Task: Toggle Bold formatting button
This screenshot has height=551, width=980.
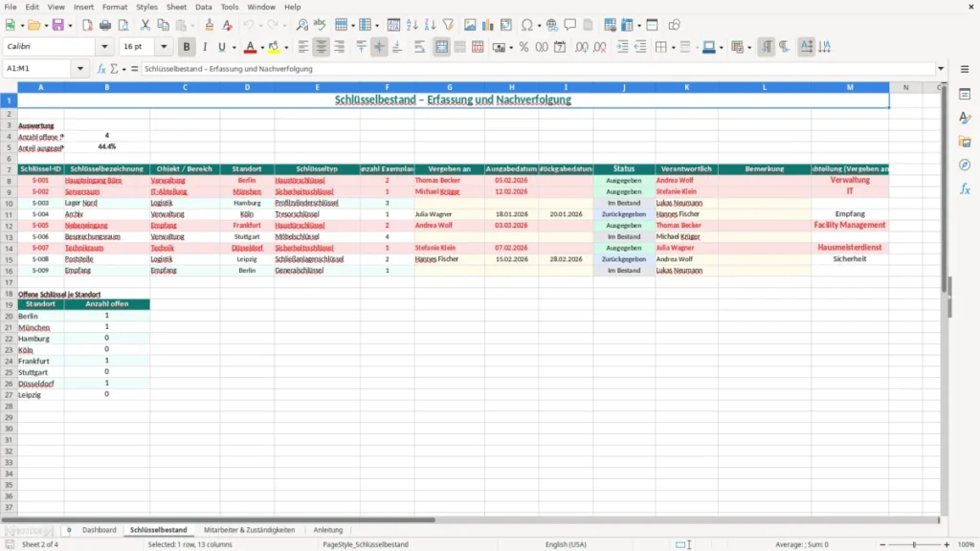Action: tap(187, 47)
